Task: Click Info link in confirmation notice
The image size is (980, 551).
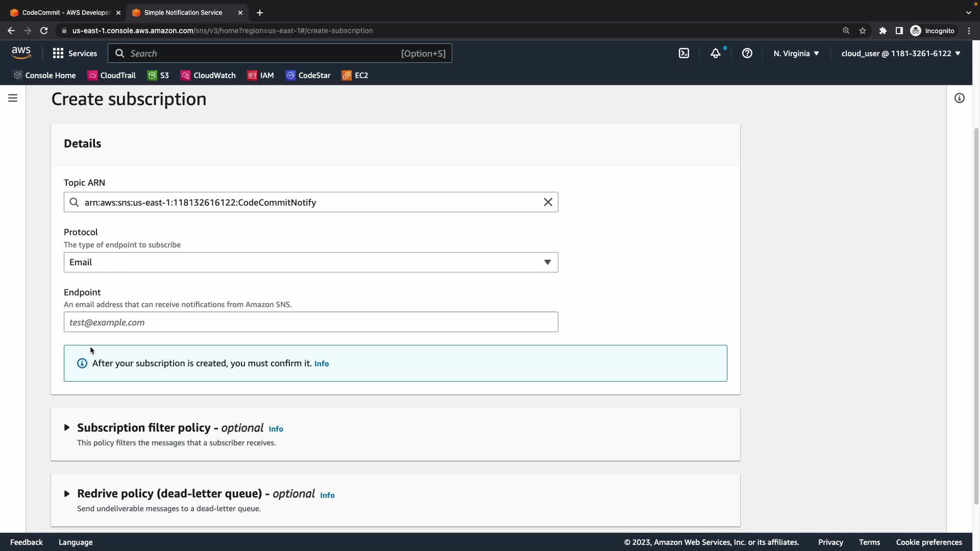Action: pyautogui.click(x=322, y=364)
